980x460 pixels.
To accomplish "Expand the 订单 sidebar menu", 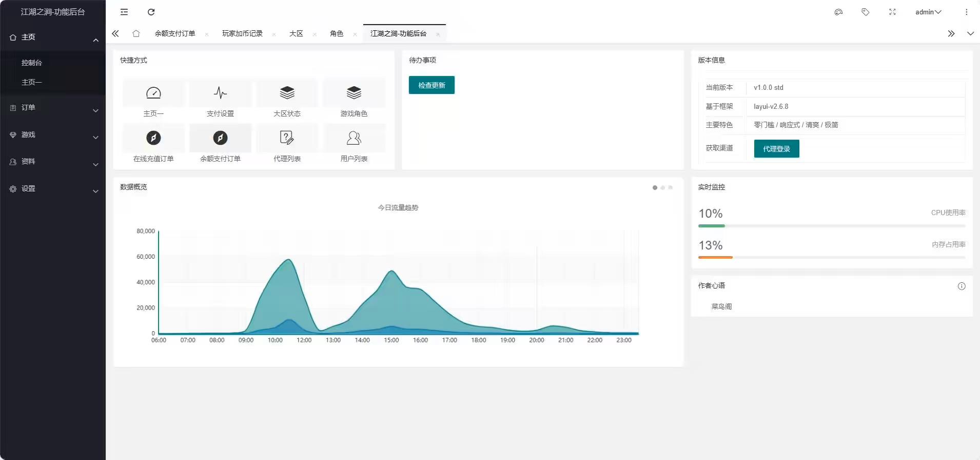I will [53, 108].
